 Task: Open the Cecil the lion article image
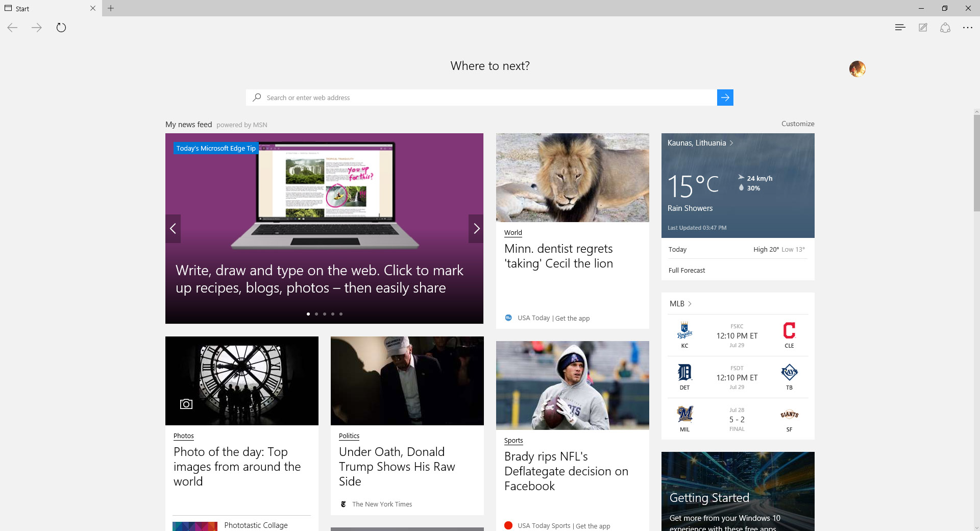572,178
